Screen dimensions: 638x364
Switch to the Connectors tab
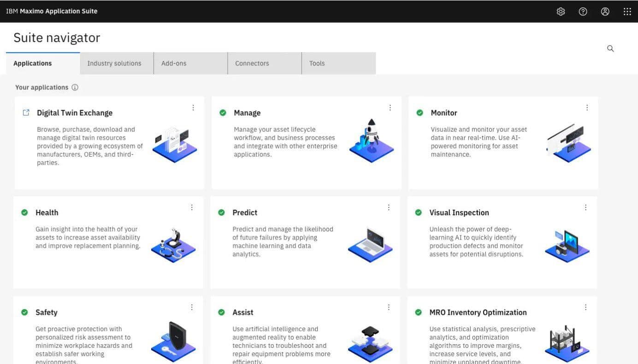[252, 63]
